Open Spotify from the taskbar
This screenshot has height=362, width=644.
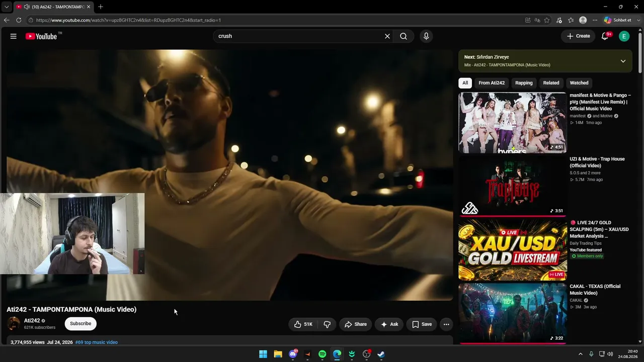pyautogui.click(x=323, y=354)
